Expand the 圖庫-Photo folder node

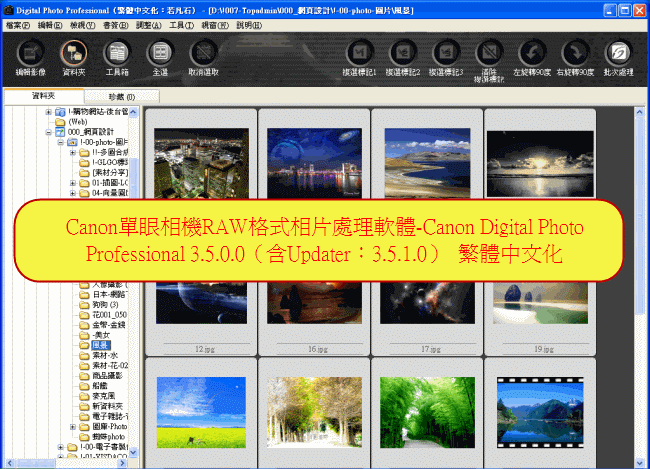pyautogui.click(x=73, y=426)
